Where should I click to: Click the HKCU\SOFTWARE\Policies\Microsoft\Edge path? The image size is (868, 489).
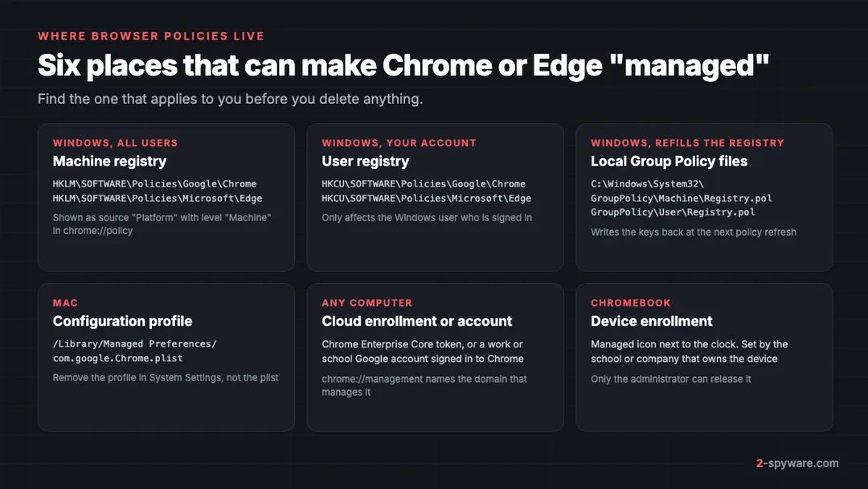(426, 199)
